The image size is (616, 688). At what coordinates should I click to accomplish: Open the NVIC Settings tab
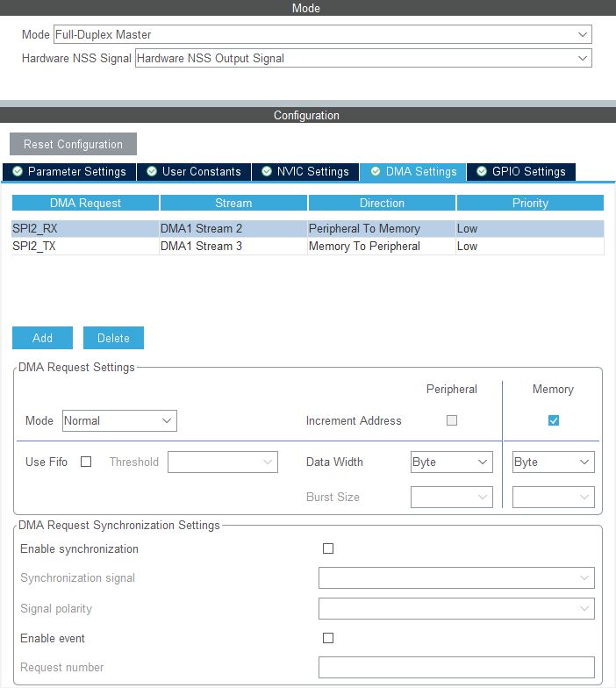point(305,172)
